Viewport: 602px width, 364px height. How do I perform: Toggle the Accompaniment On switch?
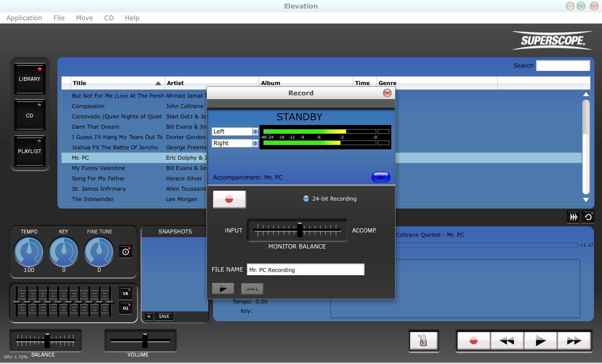click(x=380, y=177)
